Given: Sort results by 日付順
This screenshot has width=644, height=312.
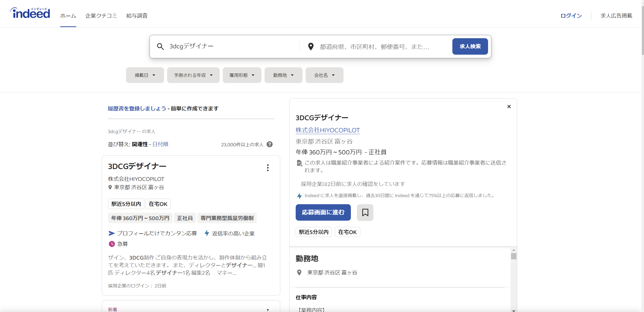Looking at the screenshot, I should (x=160, y=144).
